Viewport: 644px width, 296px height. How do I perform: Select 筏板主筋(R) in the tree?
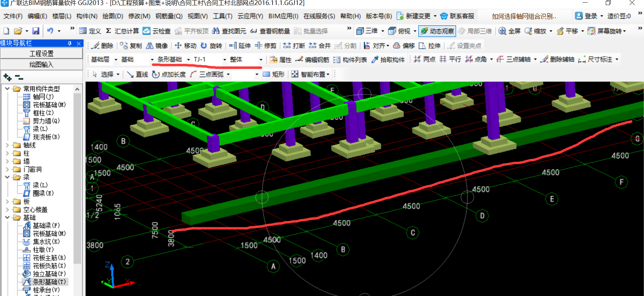point(49,258)
